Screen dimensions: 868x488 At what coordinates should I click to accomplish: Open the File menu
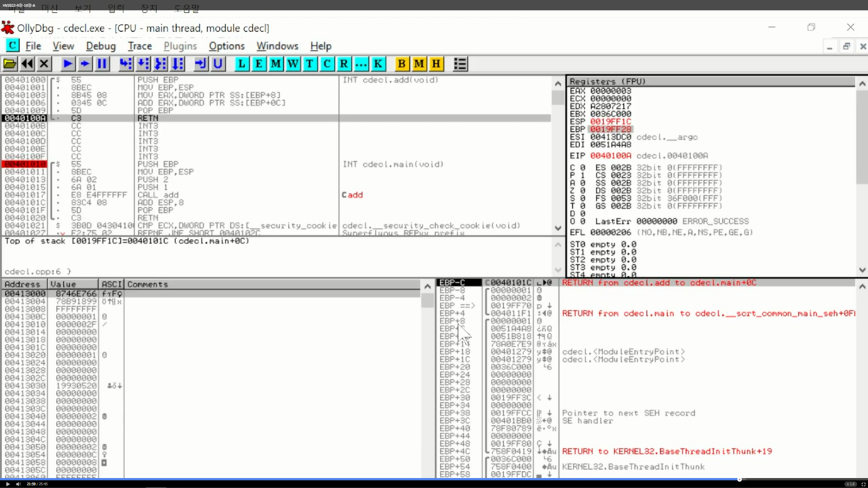[33, 46]
